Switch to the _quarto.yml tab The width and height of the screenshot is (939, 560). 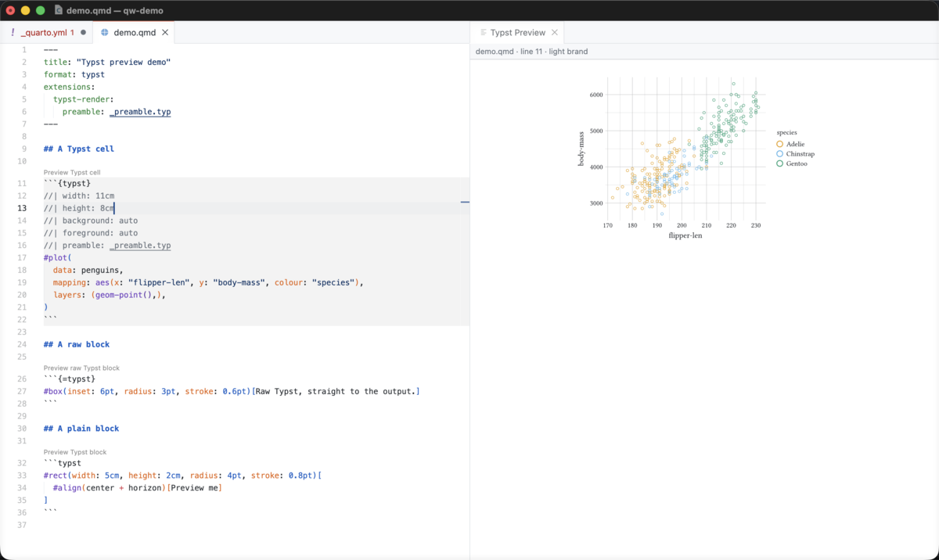(x=47, y=33)
